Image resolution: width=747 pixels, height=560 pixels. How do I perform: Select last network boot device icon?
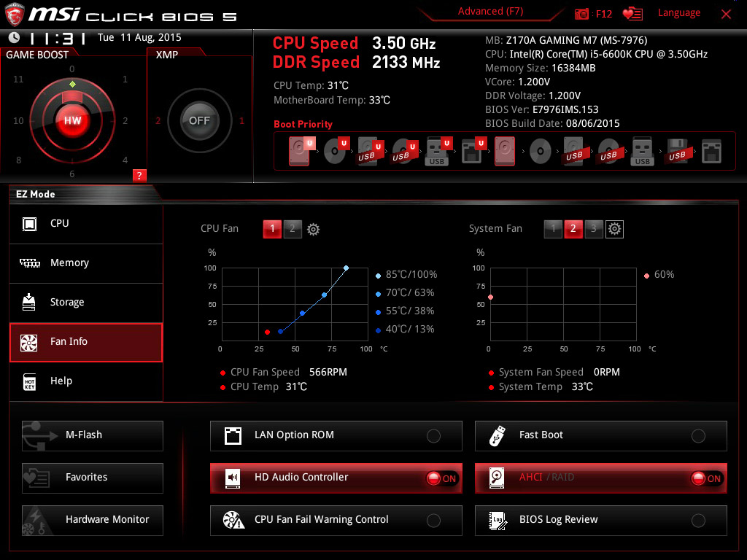(712, 152)
